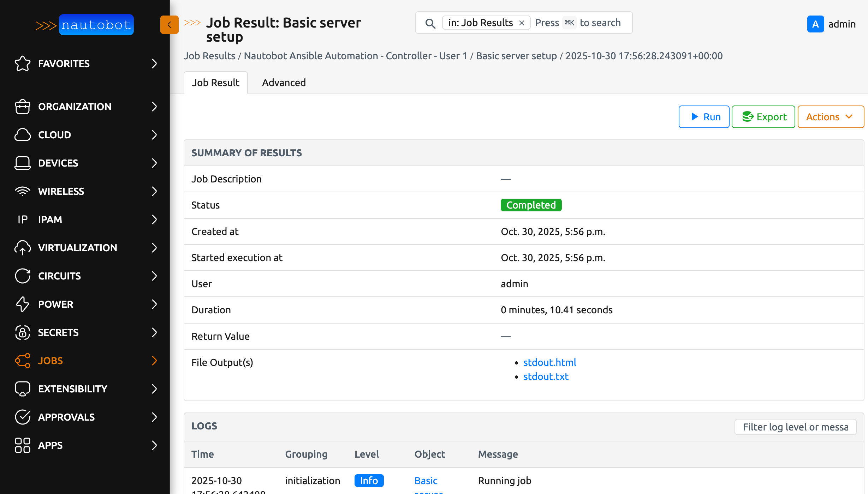Click the Cloud sidebar icon

[x=23, y=135]
